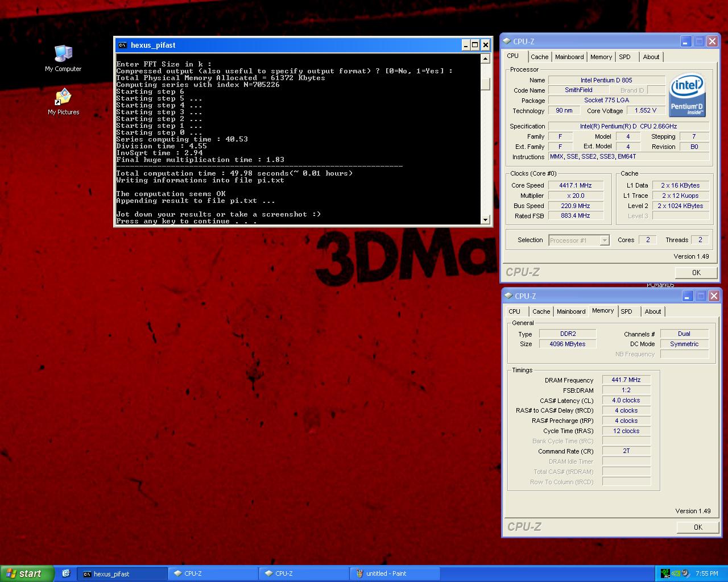Click the Name field Intel Pentium D 805

click(x=606, y=80)
